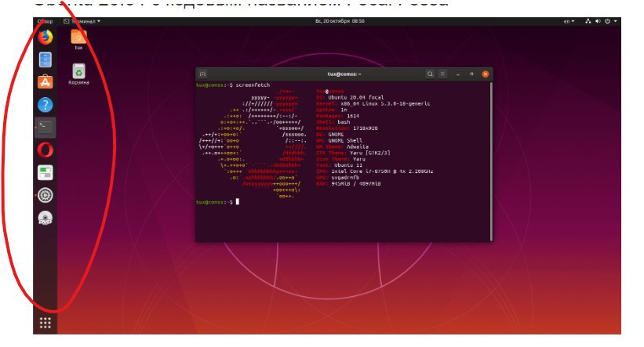Image resolution: width=644 pixels, height=347 pixels.
Task: Click the 'Ubuntu 20.04 focal' text
Action: (355, 98)
